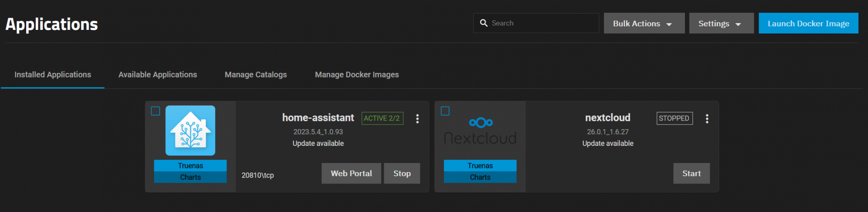Screen dimensions: 868x212
Task: Click Launch Docker Image button
Action: click(808, 23)
